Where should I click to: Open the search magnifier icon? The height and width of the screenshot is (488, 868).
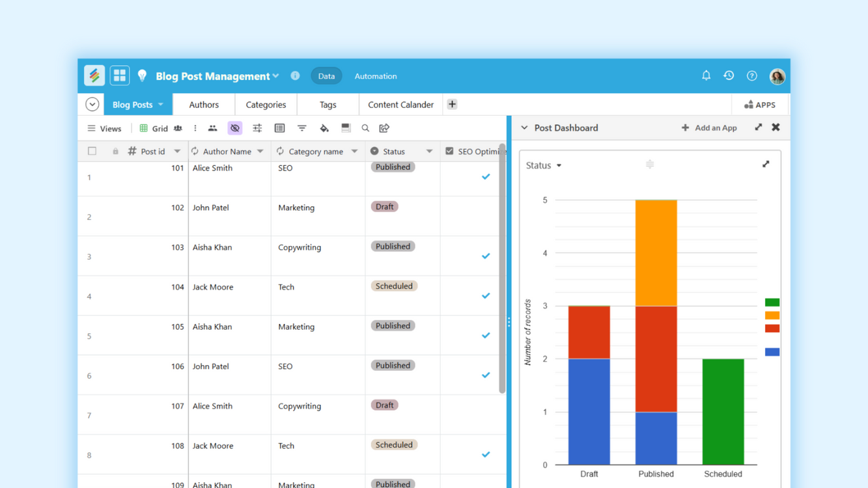tap(365, 128)
